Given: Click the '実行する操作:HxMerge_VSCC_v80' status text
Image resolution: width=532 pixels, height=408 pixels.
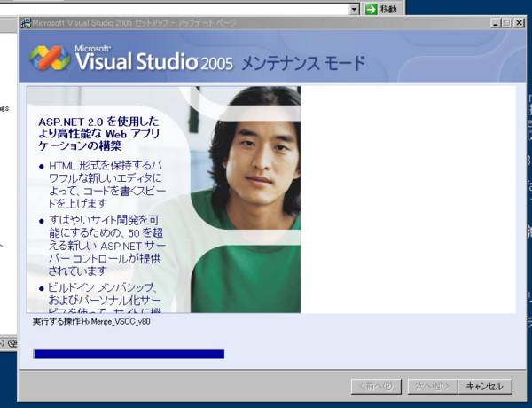Looking at the screenshot, I should coord(91,321).
